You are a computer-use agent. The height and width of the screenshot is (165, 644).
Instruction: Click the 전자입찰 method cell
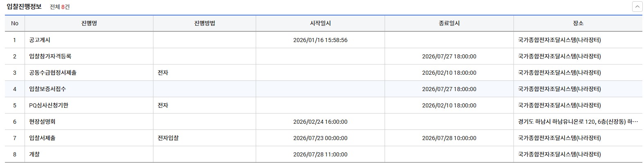(168, 138)
